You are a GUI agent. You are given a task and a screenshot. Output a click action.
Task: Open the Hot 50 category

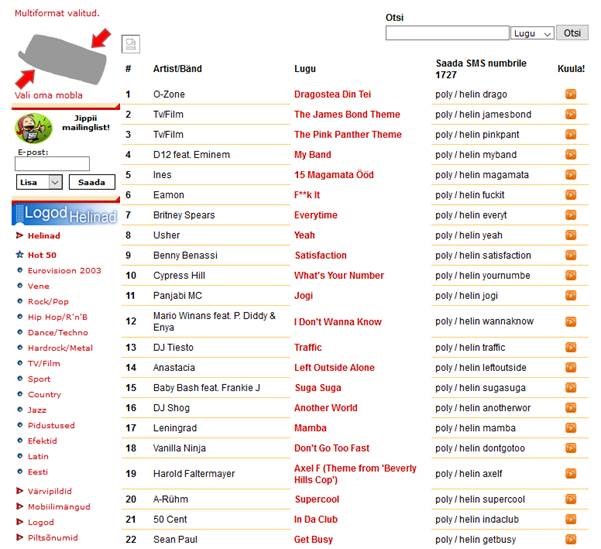(42, 255)
